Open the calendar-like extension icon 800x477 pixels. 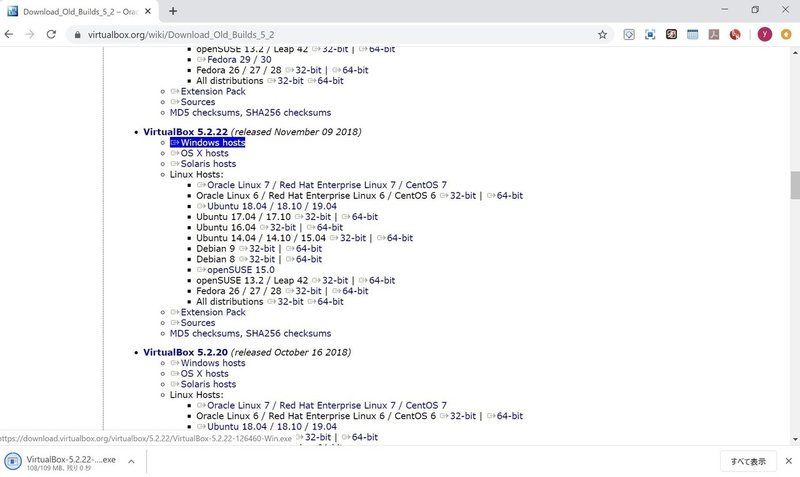coord(692,34)
